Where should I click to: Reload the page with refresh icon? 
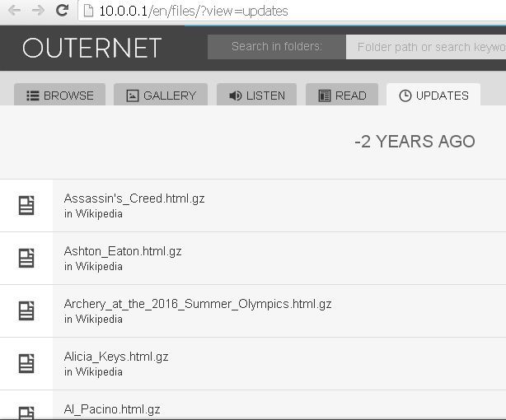[62, 11]
